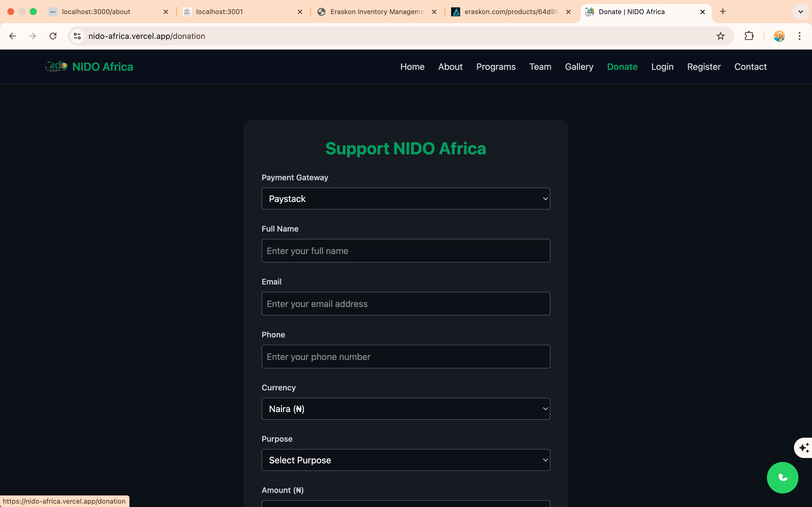Screen dimensions: 812x507
Task: Open a new browser tab
Action: pyautogui.click(x=723, y=12)
